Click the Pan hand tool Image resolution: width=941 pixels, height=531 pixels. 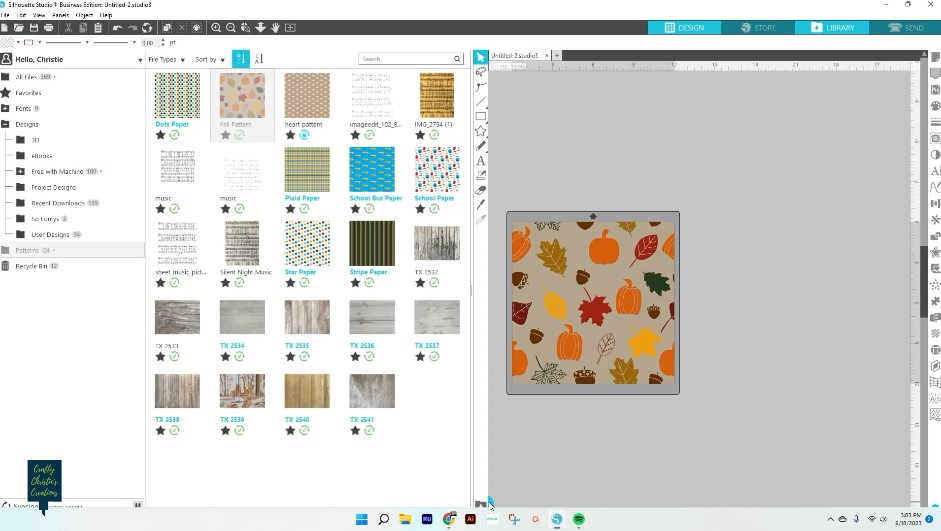275,28
